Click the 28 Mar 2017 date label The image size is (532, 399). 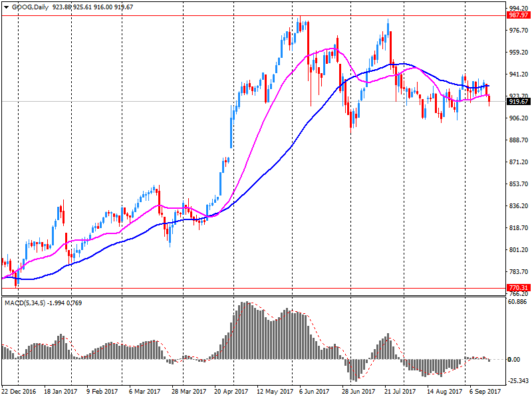coord(189,392)
